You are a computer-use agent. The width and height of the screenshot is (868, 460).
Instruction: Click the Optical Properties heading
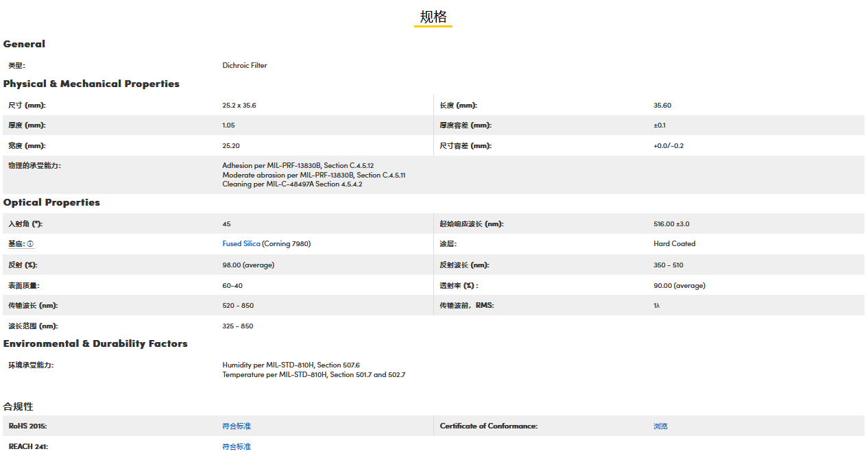click(51, 202)
